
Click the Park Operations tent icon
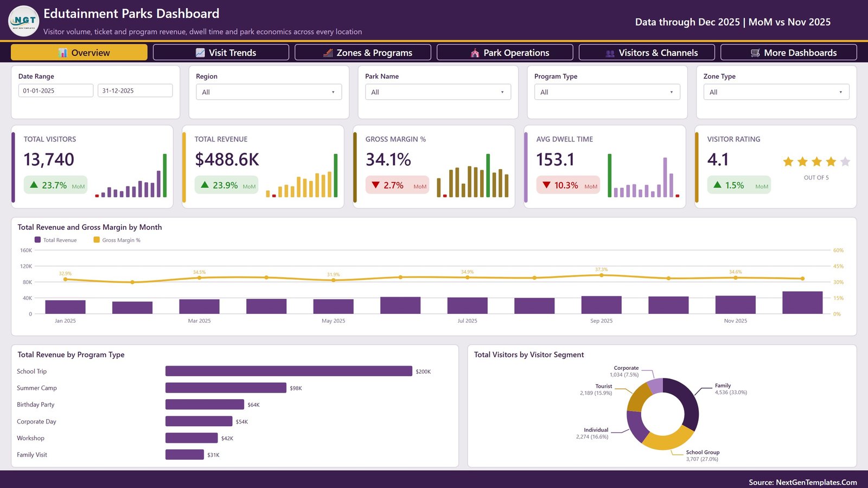[x=475, y=53]
